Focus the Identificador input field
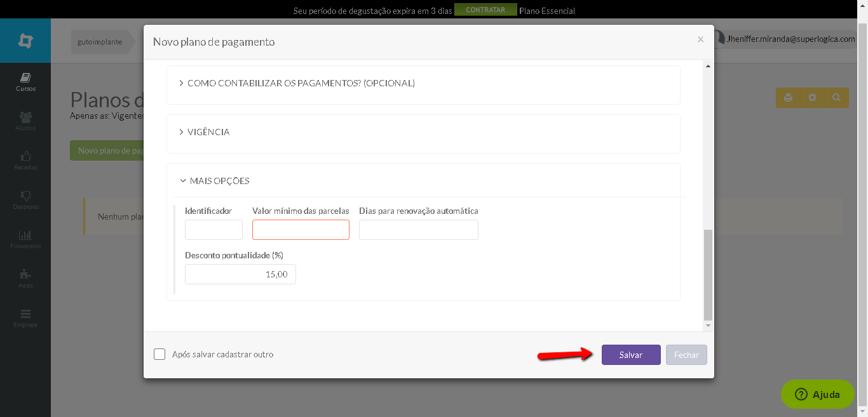 (x=214, y=230)
